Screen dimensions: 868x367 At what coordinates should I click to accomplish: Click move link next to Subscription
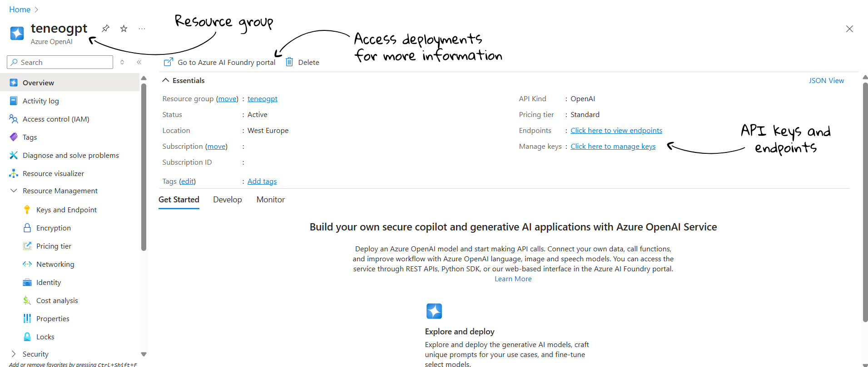pos(217,147)
